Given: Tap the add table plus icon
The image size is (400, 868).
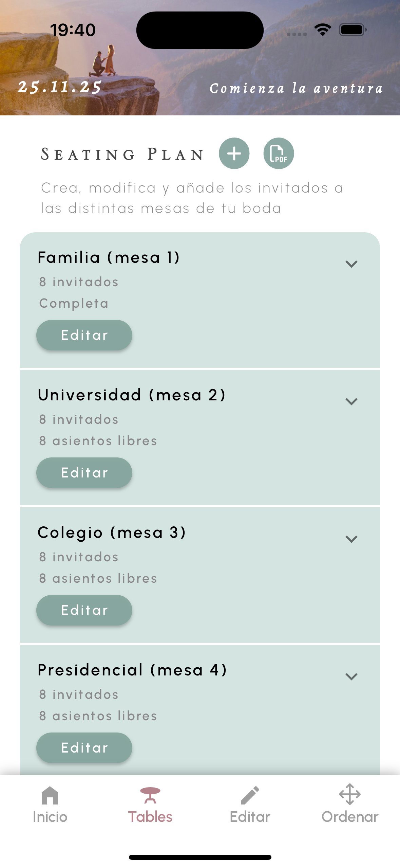Looking at the screenshot, I should (x=234, y=153).
